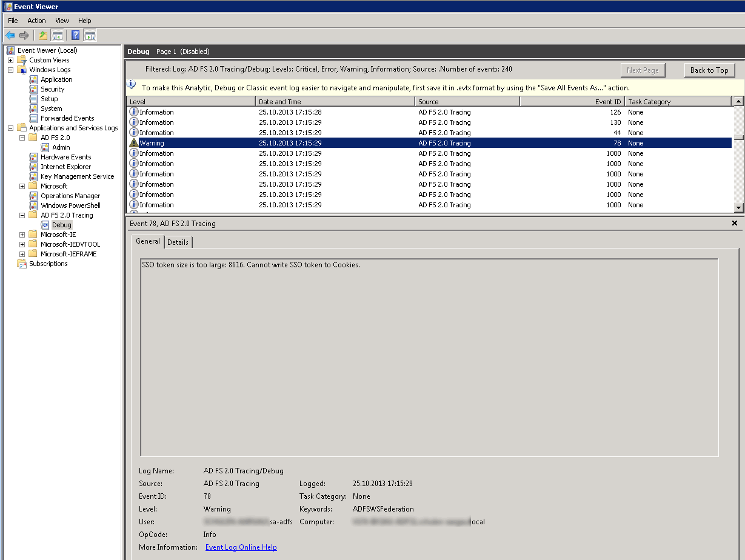Expand the Microsoft folder node
This screenshot has height=560, width=745.
[x=22, y=186]
